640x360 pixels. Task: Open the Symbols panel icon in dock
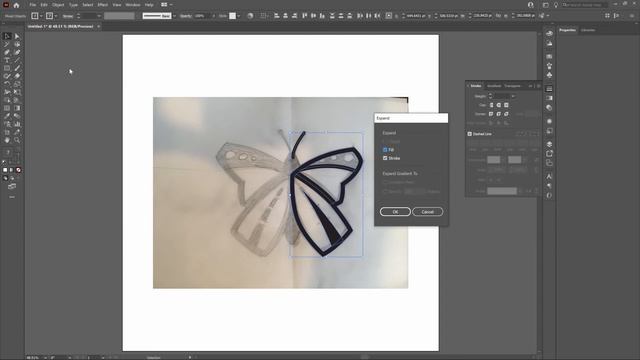549,76
